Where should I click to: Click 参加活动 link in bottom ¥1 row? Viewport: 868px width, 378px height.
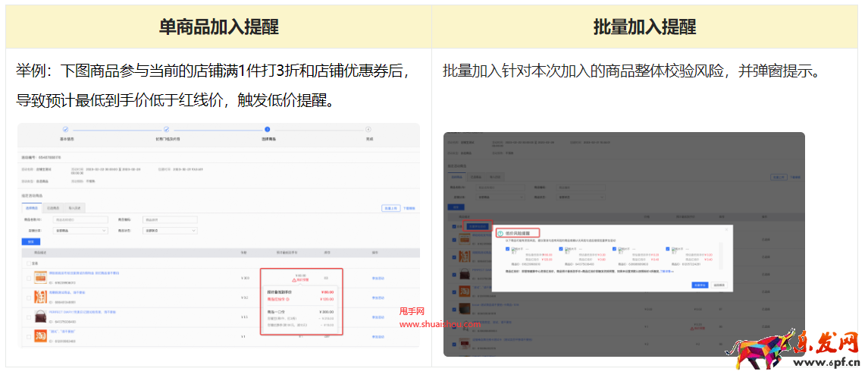tap(378, 336)
